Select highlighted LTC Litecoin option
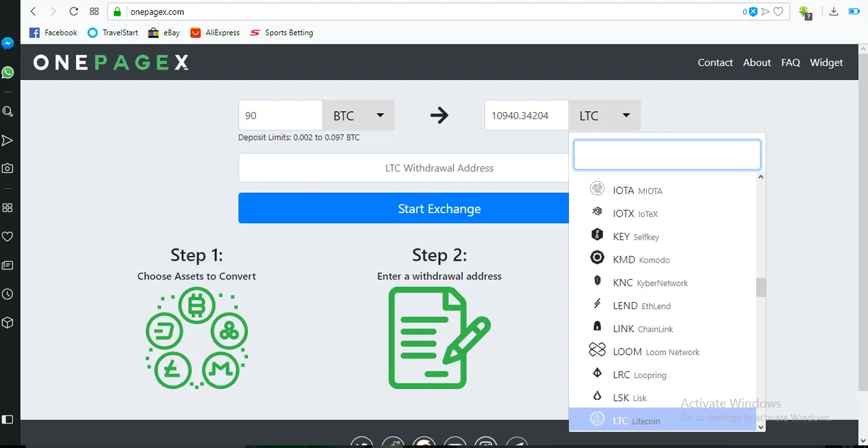868x448 pixels. [x=663, y=420]
